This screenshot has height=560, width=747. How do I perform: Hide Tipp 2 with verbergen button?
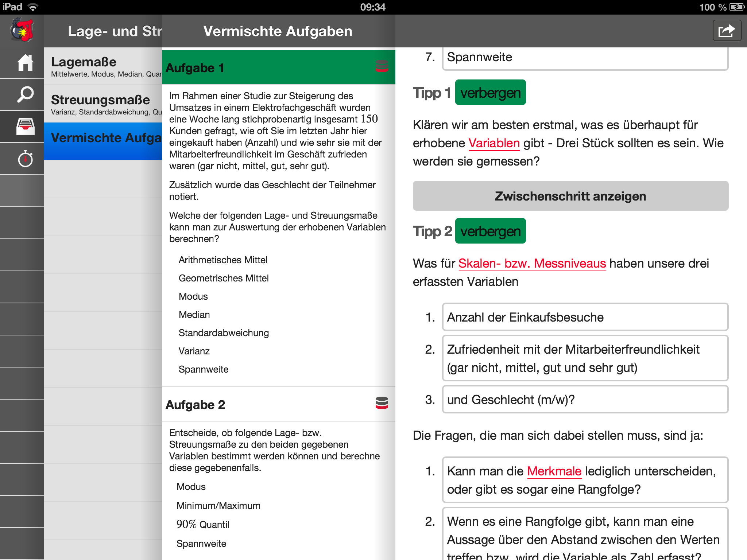click(x=490, y=231)
